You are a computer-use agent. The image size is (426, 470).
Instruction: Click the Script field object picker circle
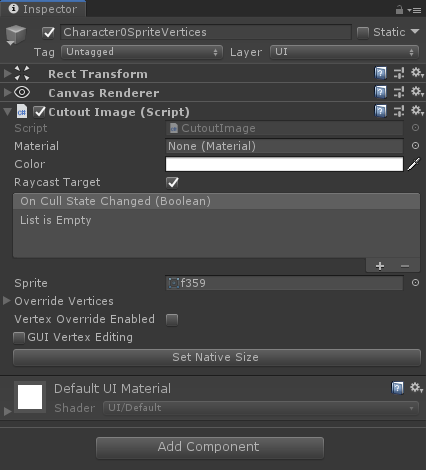pyautogui.click(x=415, y=128)
